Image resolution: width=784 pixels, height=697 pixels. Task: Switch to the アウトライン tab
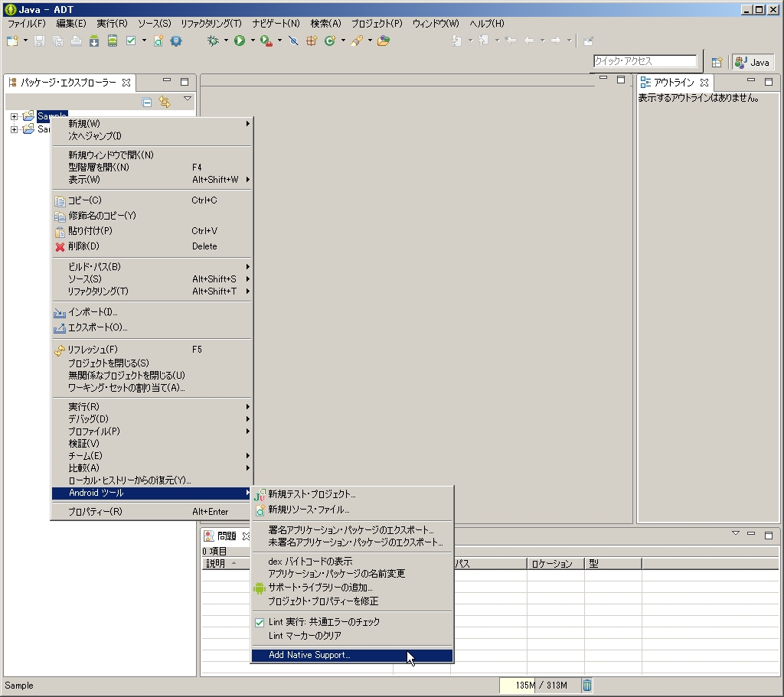[x=674, y=83]
